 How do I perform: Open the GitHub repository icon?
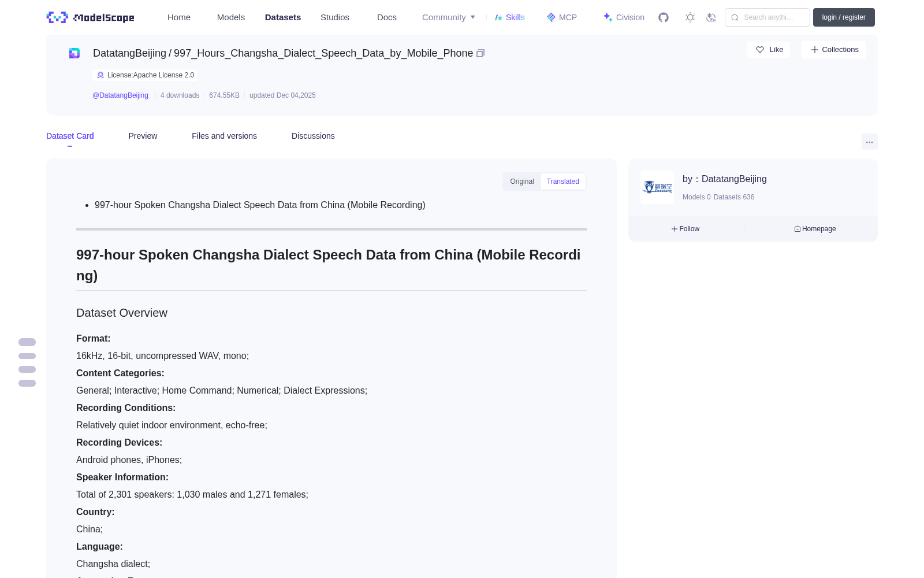pos(664,17)
